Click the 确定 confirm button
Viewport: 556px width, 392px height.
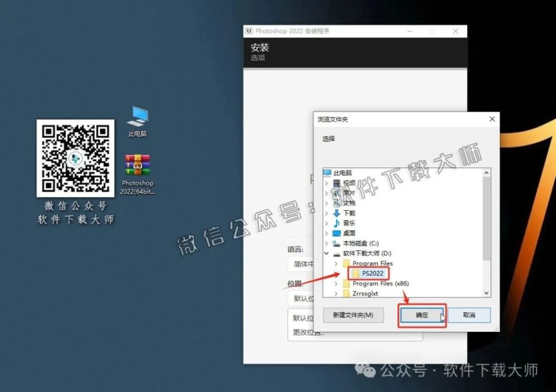pos(421,315)
